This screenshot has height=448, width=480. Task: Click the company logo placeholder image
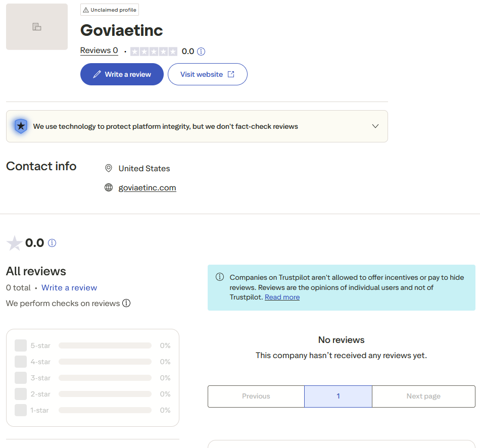[x=36, y=27]
